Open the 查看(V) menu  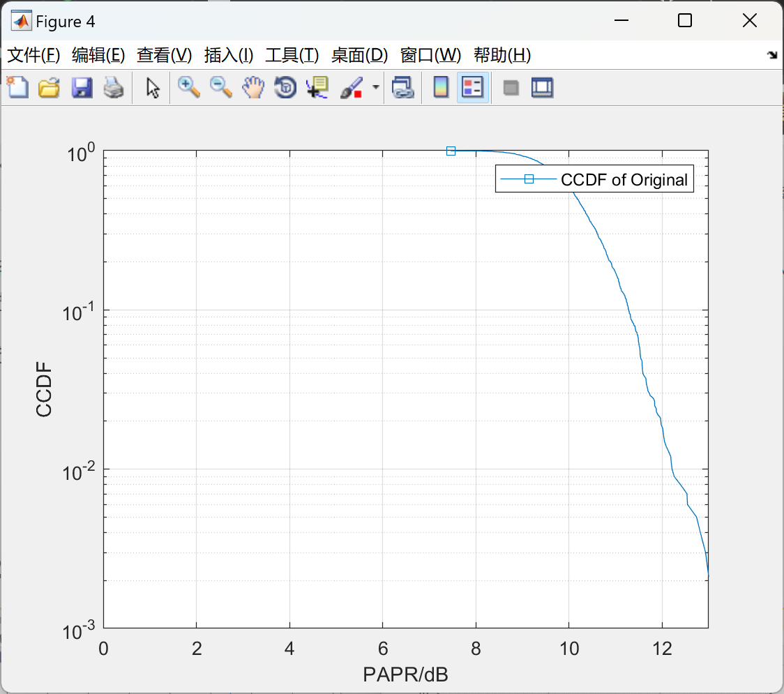(x=164, y=55)
